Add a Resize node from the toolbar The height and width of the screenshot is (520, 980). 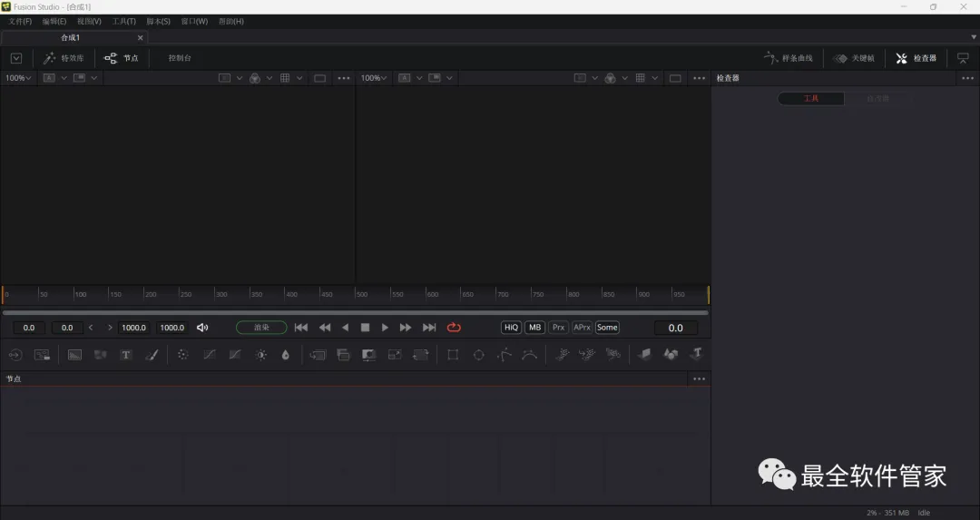pyautogui.click(x=395, y=355)
